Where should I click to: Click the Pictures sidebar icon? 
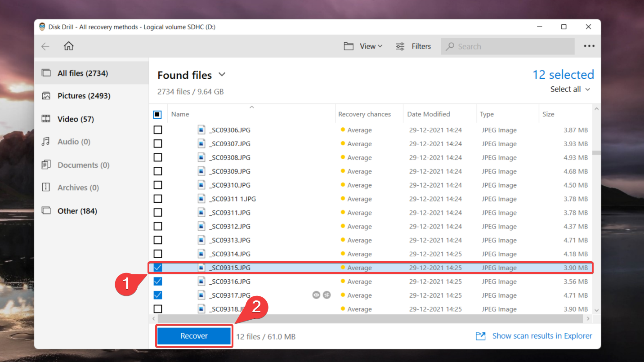click(46, 96)
